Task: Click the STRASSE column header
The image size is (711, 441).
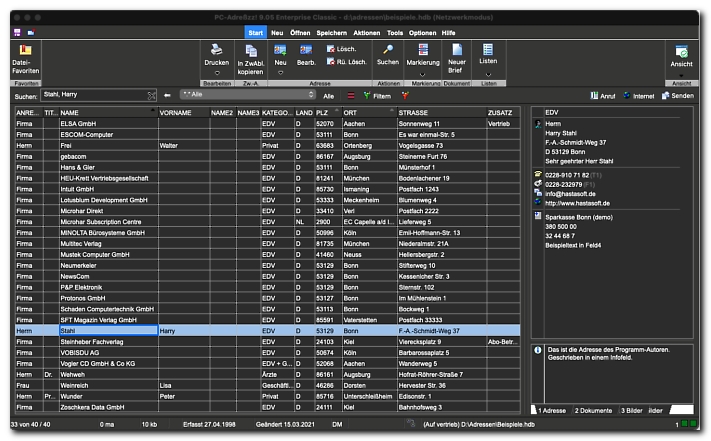Action: 442,112
